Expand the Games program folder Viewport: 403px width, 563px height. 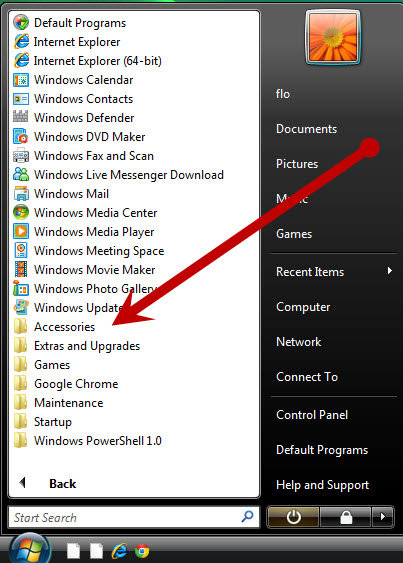pyautogui.click(x=42, y=365)
